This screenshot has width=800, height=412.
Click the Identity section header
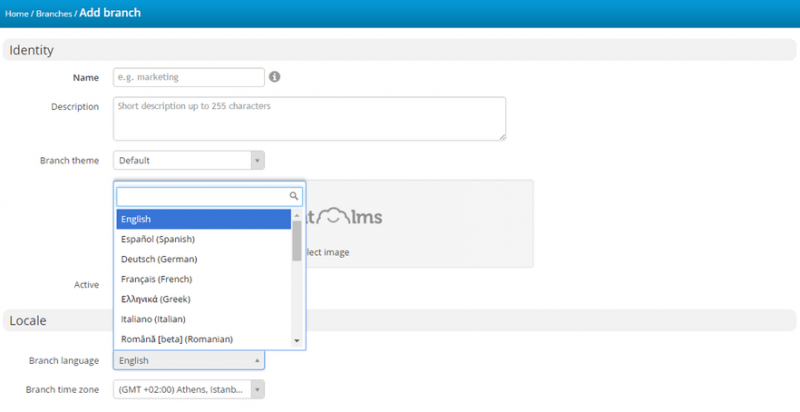pos(399,50)
